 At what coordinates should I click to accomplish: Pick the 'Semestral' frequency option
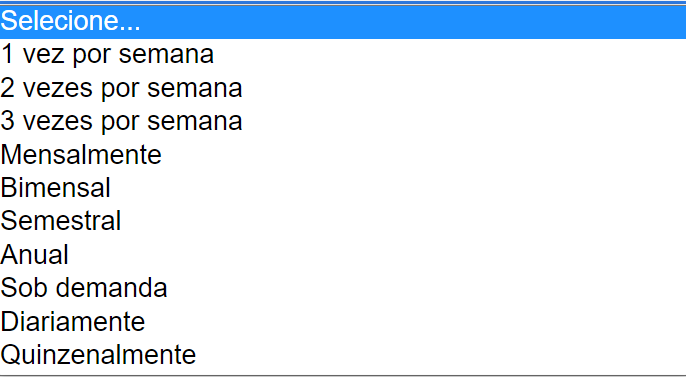coord(343,221)
